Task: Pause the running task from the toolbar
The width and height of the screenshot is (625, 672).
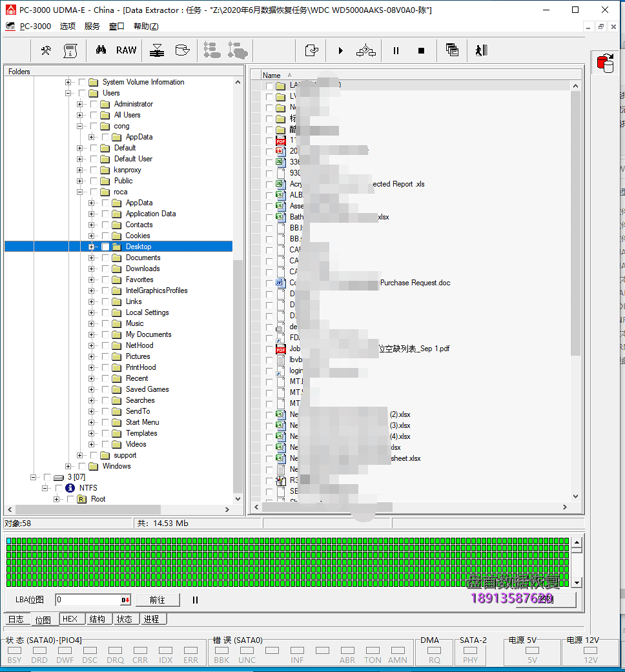Action: (396, 50)
